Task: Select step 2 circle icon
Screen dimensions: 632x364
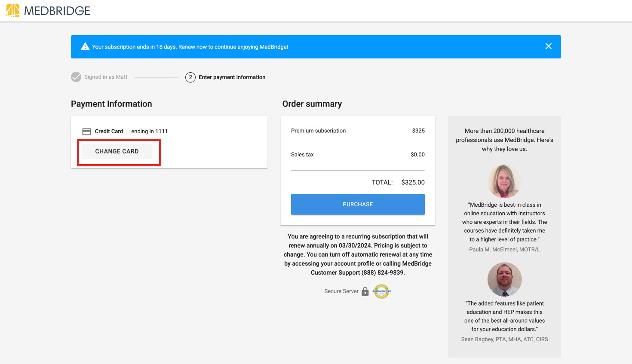Action: point(190,77)
